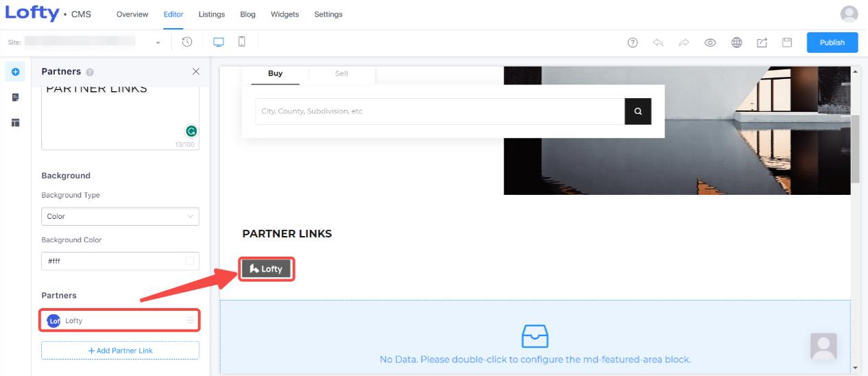
Task: Preview the site with eye icon
Action: point(710,43)
